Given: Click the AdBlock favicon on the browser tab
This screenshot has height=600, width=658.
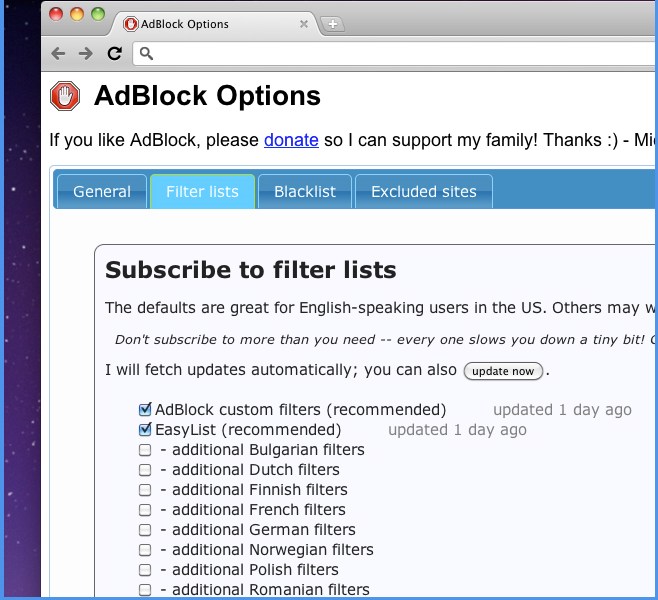Looking at the screenshot, I should pos(130,24).
